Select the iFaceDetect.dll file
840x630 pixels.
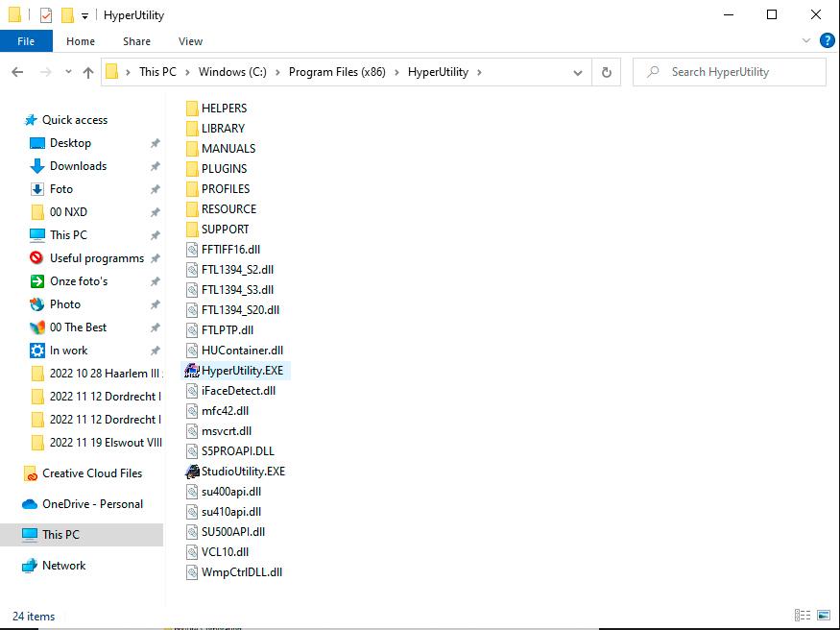230,391
